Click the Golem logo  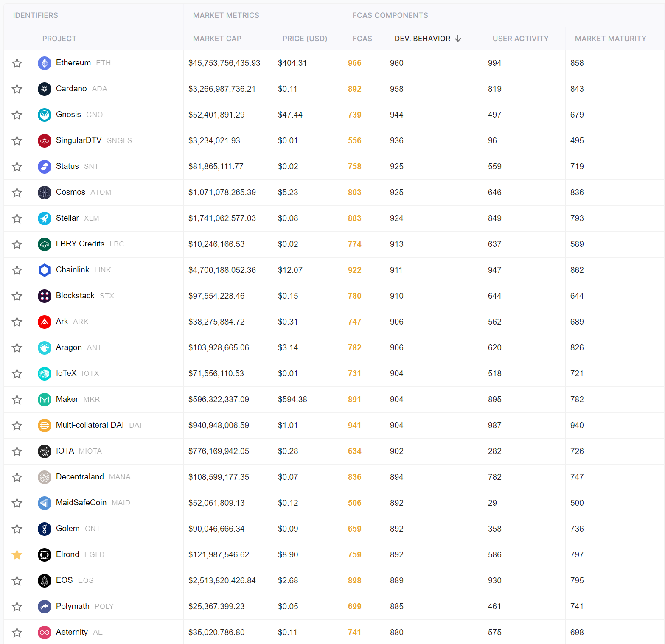tap(45, 529)
